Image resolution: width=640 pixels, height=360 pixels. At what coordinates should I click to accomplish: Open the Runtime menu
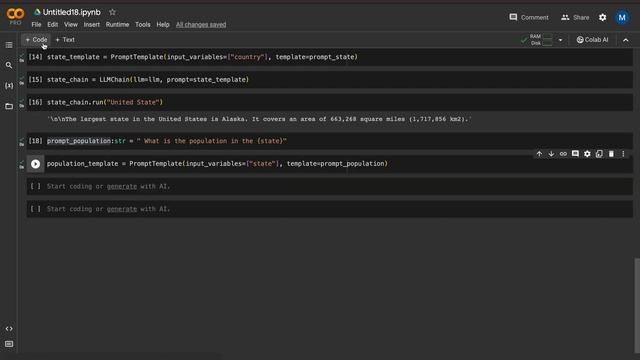117,24
